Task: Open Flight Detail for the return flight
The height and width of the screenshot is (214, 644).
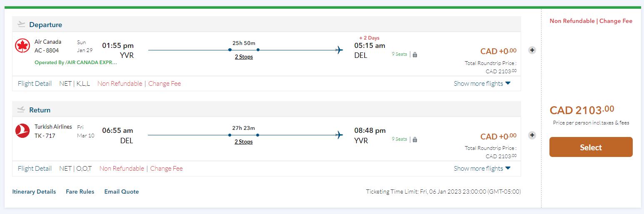Action: (x=35, y=168)
